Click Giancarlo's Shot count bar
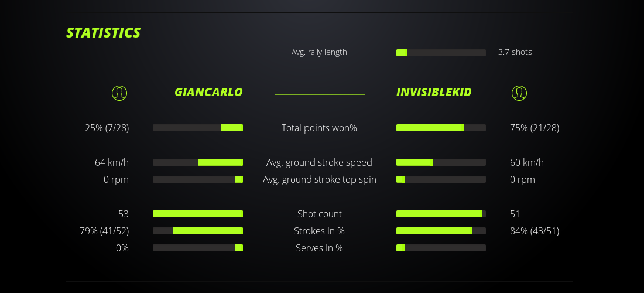Screen dimensions: 644x293 [198, 214]
